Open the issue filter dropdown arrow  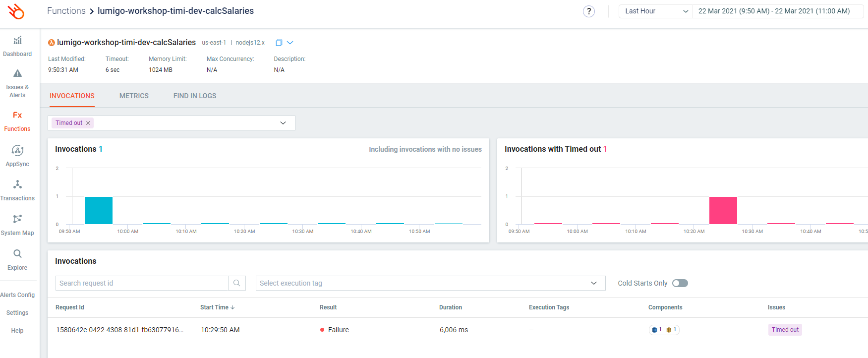[283, 123]
